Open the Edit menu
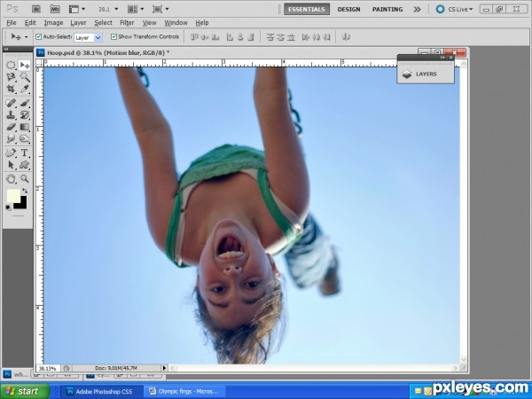The height and width of the screenshot is (399, 532). click(x=30, y=23)
